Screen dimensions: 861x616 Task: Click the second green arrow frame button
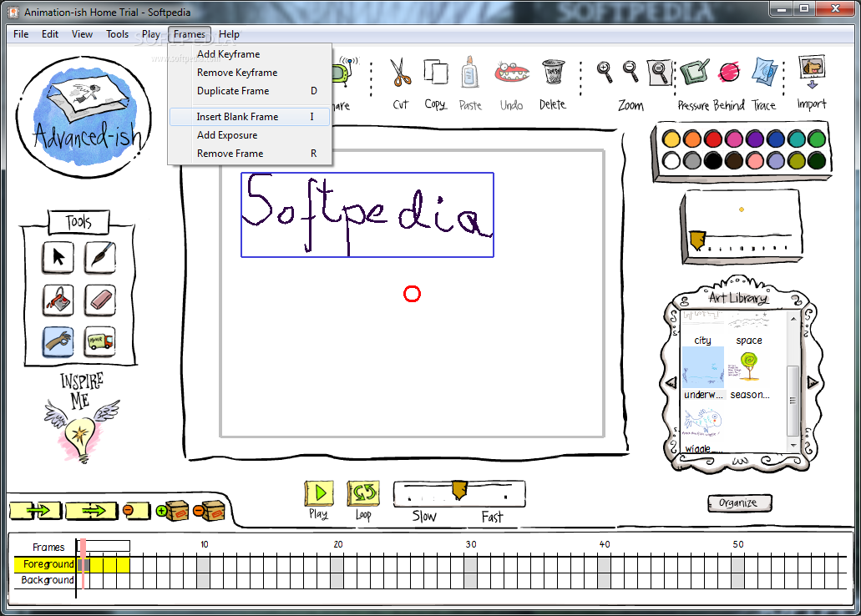pyautogui.click(x=91, y=511)
